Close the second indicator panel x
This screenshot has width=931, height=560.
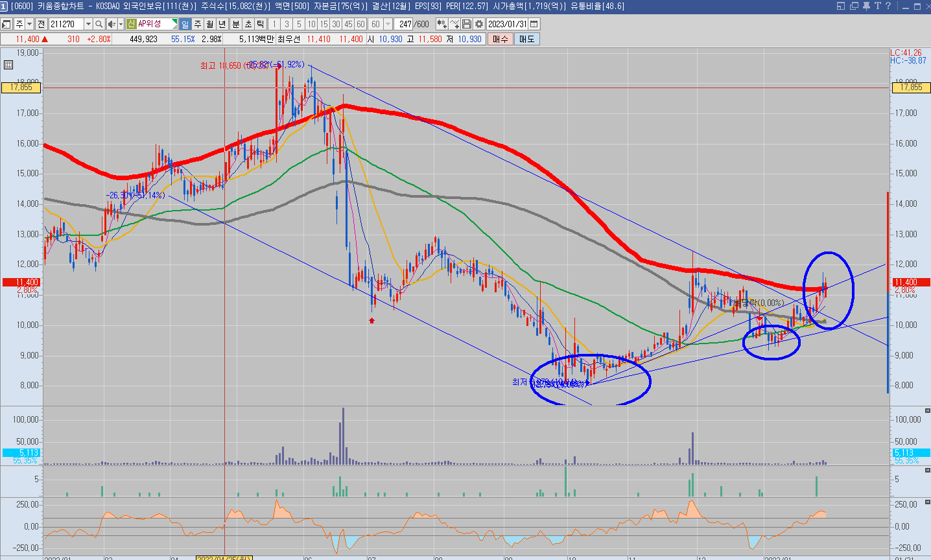pos(927,470)
